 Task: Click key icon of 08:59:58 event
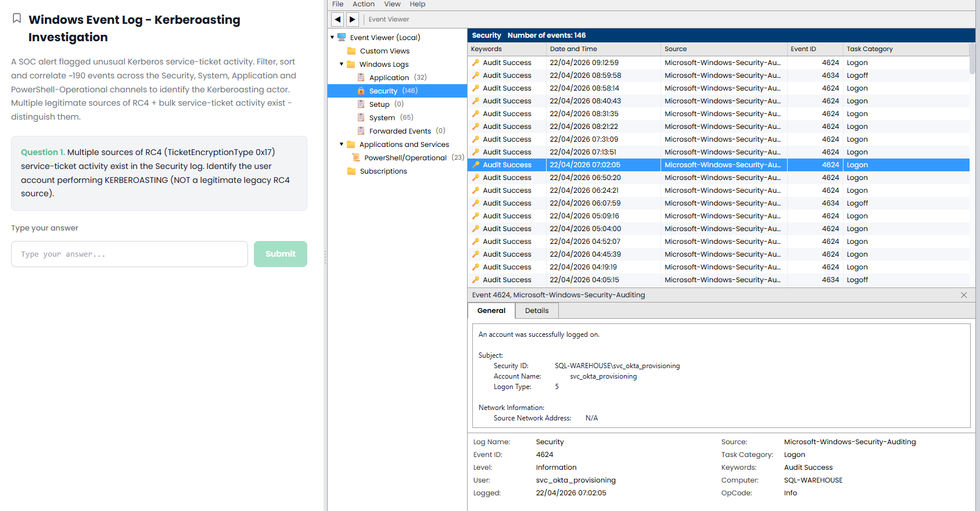[x=476, y=75]
